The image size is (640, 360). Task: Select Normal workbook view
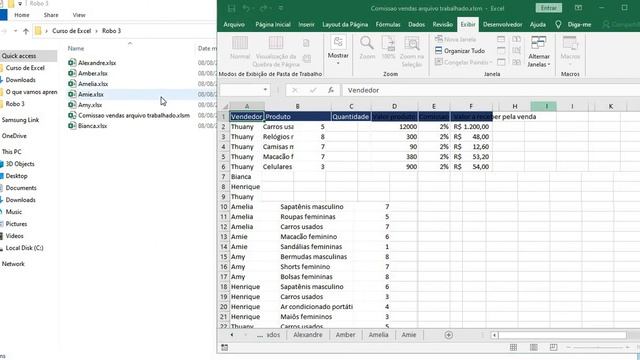point(240,48)
